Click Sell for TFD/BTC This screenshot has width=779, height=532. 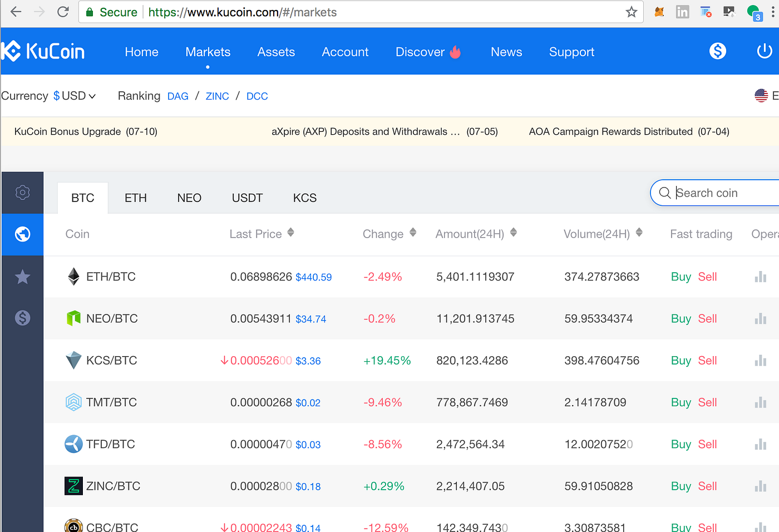pyautogui.click(x=707, y=444)
